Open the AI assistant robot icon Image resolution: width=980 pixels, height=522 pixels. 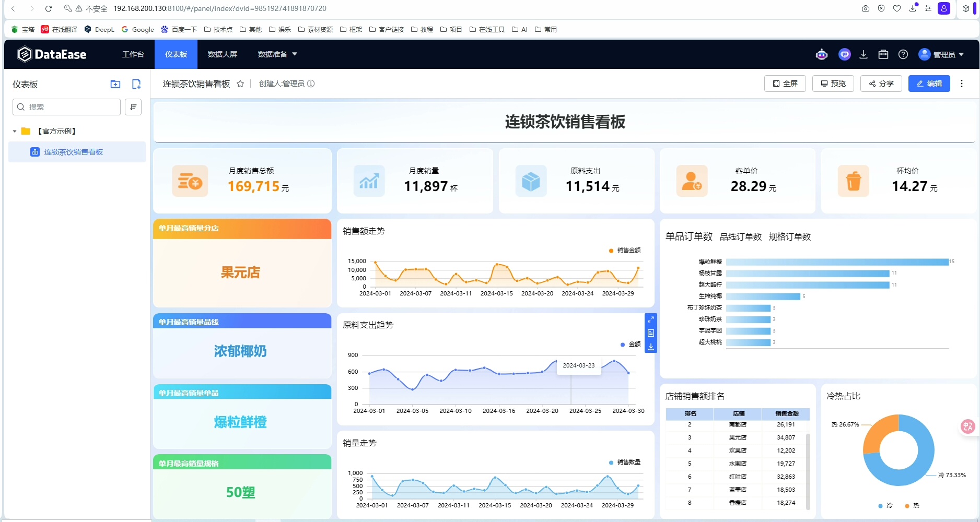(822, 54)
